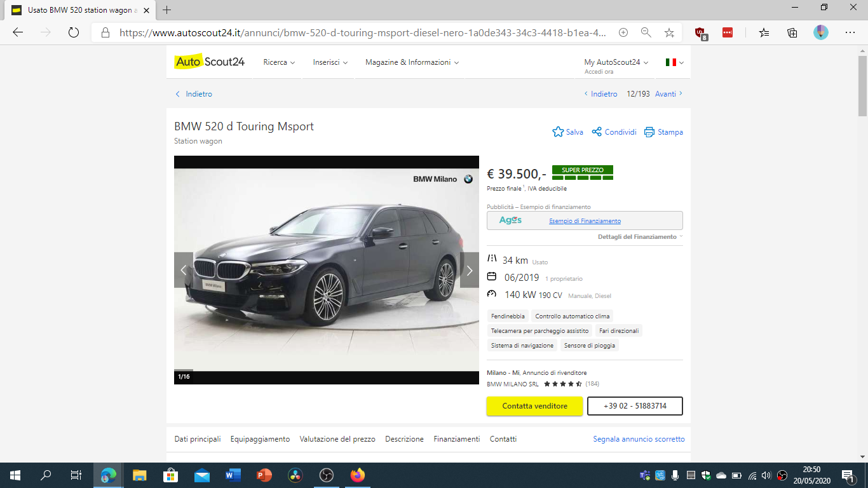Open the notification center icon

click(x=848, y=475)
